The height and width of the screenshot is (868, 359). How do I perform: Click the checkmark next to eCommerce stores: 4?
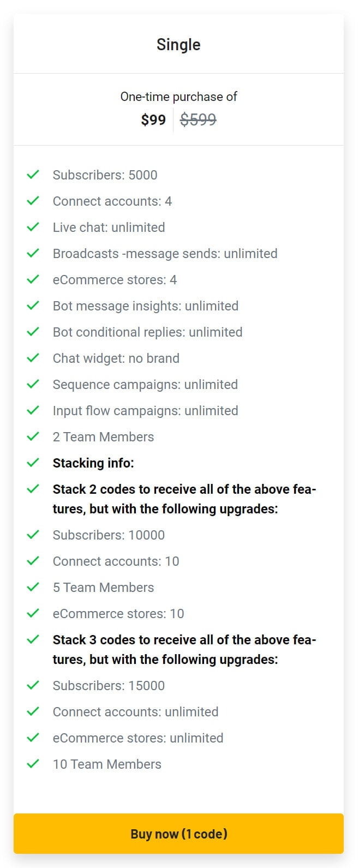coord(33,279)
